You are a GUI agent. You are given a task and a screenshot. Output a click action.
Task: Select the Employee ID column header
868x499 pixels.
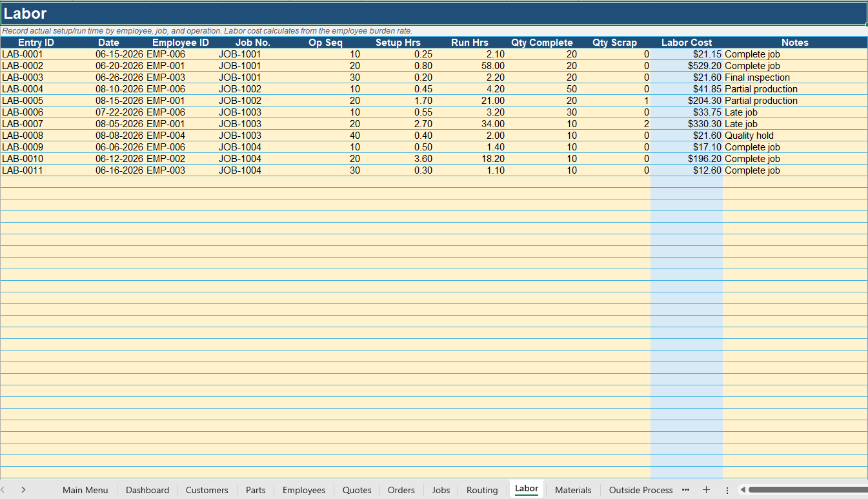click(181, 43)
